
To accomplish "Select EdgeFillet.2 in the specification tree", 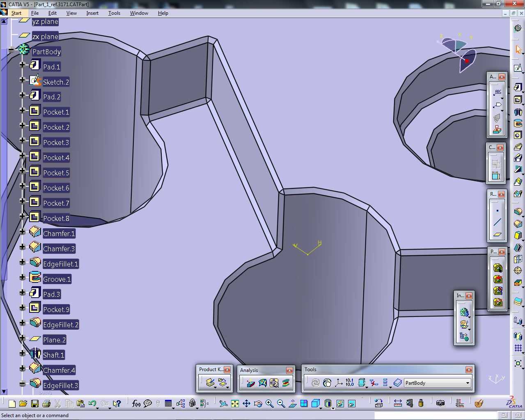I will coord(61,325).
